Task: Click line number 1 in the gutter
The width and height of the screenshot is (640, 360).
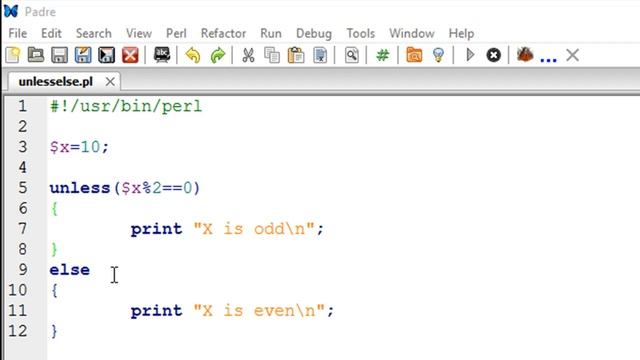Action: coord(22,106)
